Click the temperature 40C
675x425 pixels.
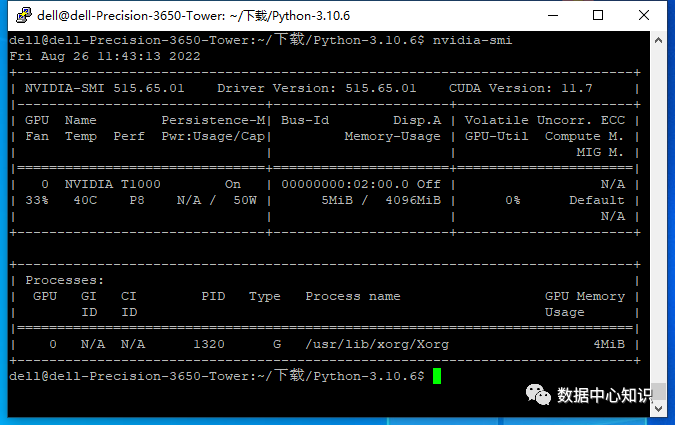(85, 200)
